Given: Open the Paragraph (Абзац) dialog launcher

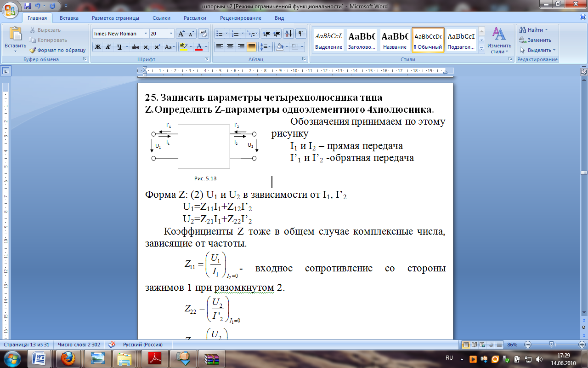Looking at the screenshot, I should coord(304,59).
